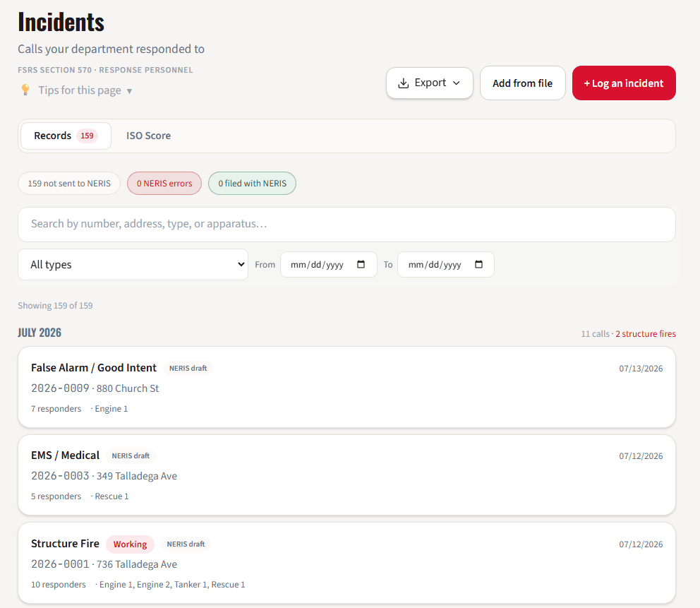The width and height of the screenshot is (700, 608).
Task: Expand the Export dropdown chevron
Action: (x=457, y=83)
